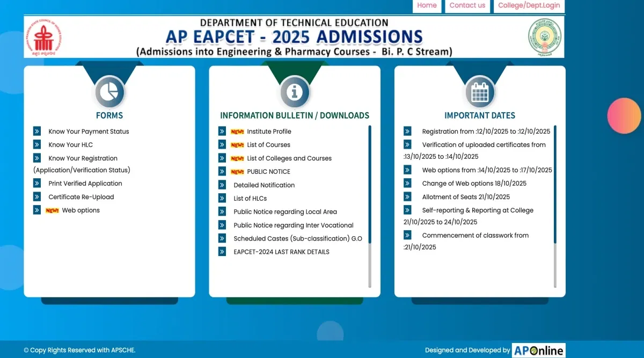Click the NEW badge beside Web options
Image resolution: width=644 pixels, height=358 pixels.
point(52,210)
